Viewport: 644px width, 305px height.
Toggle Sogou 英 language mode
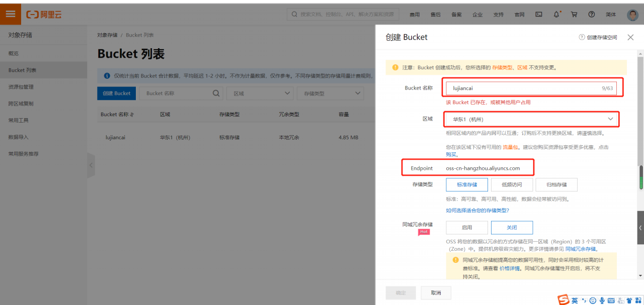click(x=575, y=300)
